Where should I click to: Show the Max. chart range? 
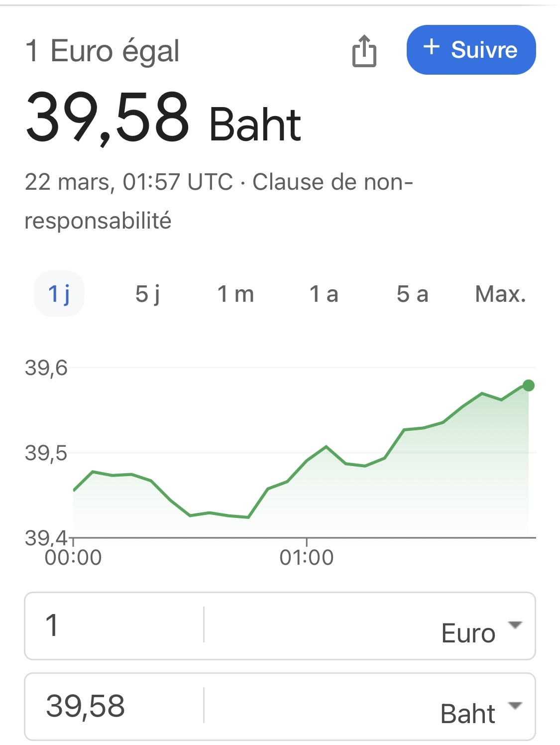pos(500,294)
